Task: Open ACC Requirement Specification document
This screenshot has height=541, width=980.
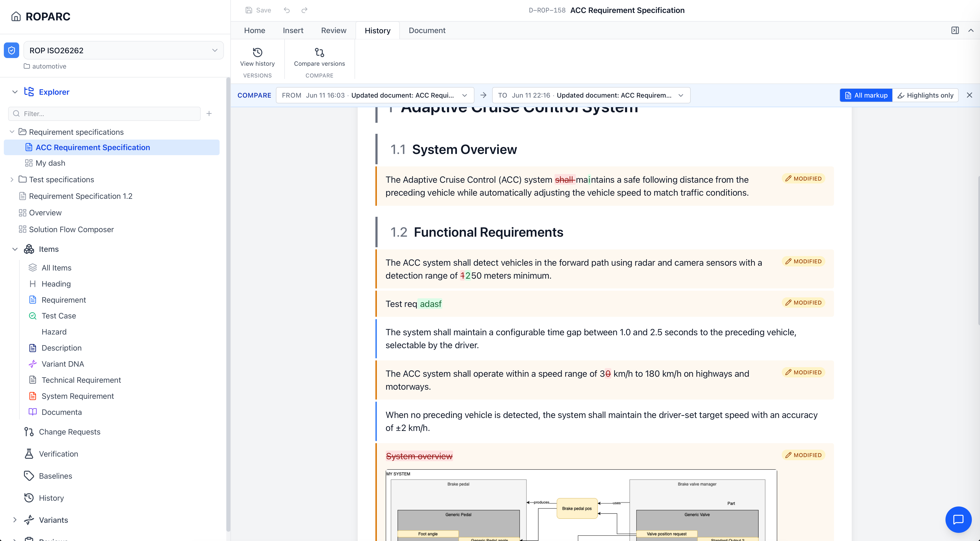Action: point(111,147)
